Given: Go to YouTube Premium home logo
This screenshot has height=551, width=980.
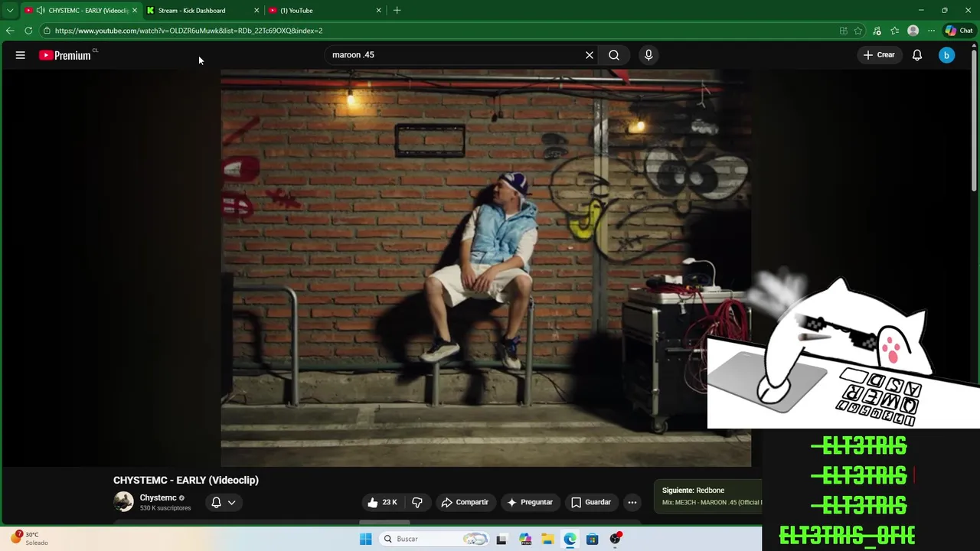Looking at the screenshot, I should coord(67,55).
